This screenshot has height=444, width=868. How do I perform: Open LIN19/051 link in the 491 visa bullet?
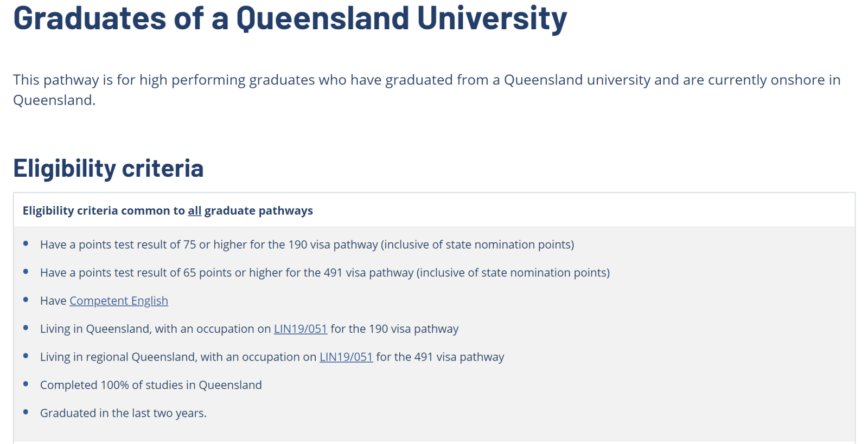(x=346, y=357)
